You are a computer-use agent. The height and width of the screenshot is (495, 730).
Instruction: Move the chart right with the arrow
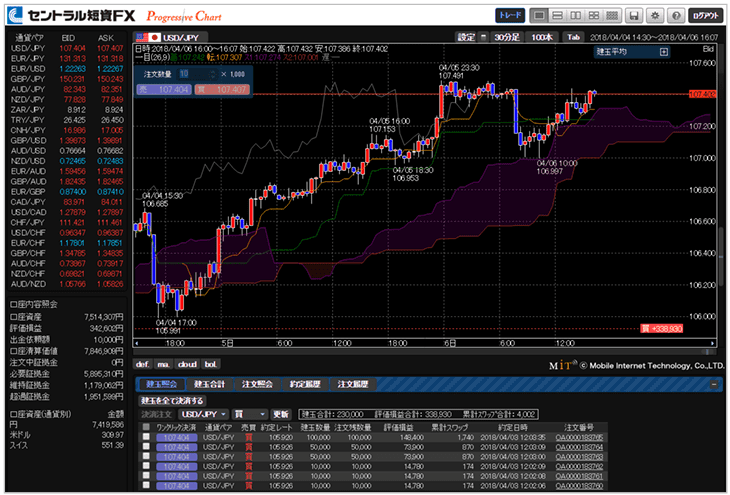point(712,344)
